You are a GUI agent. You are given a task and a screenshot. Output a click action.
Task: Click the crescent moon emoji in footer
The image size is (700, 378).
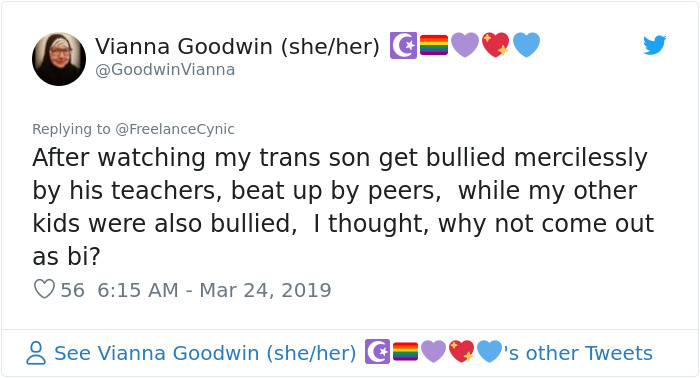(x=377, y=352)
